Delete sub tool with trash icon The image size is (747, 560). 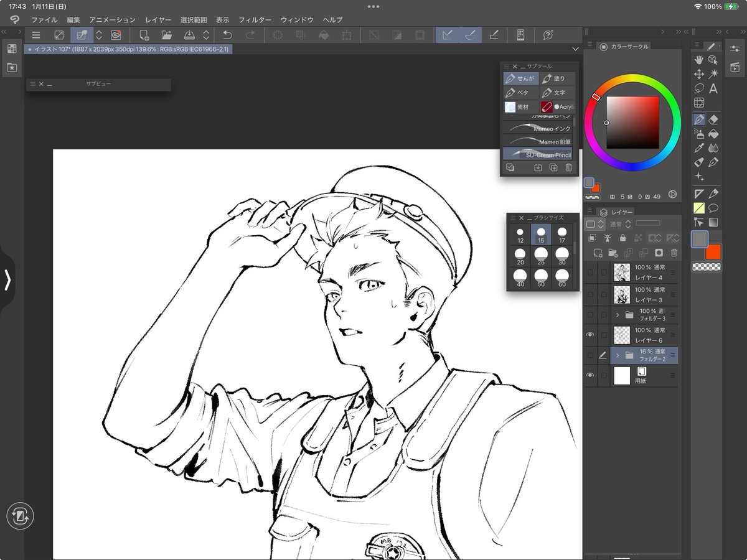pos(568,167)
